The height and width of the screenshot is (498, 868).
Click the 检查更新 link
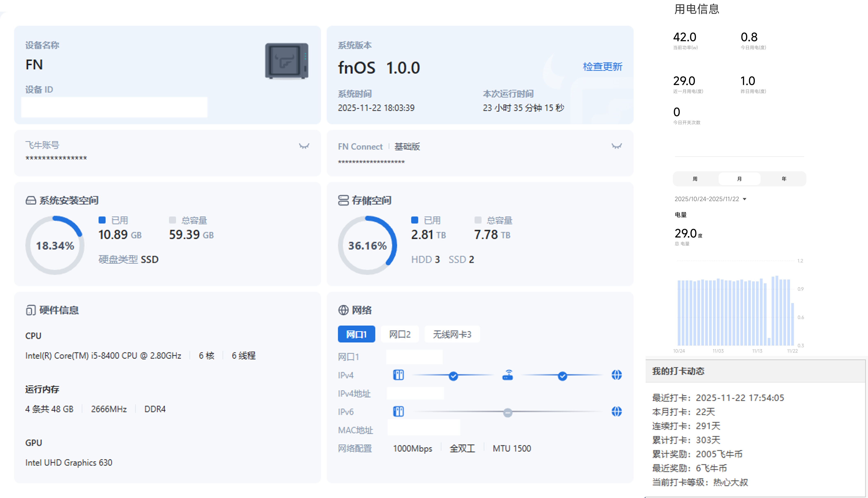click(x=602, y=66)
